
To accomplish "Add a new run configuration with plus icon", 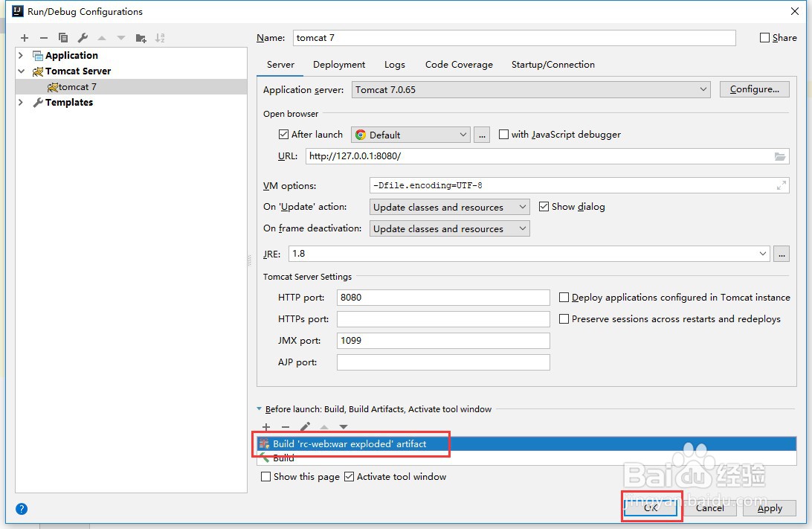I will pyautogui.click(x=25, y=38).
